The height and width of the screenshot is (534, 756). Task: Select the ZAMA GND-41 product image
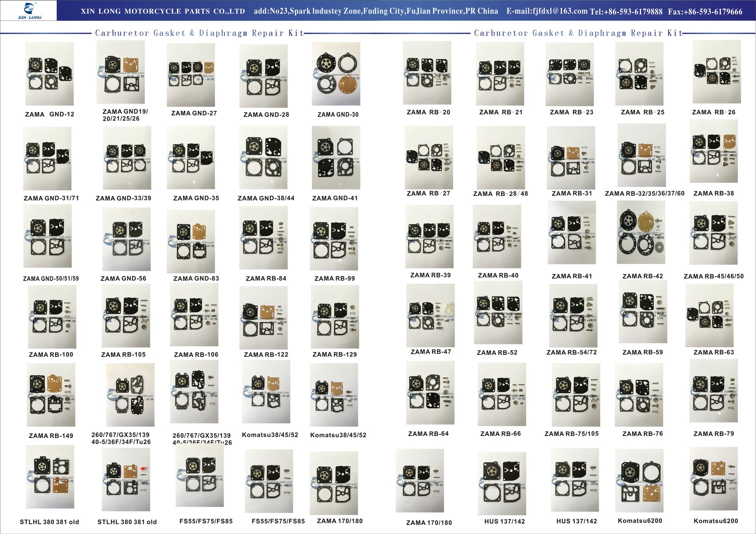[336, 157]
